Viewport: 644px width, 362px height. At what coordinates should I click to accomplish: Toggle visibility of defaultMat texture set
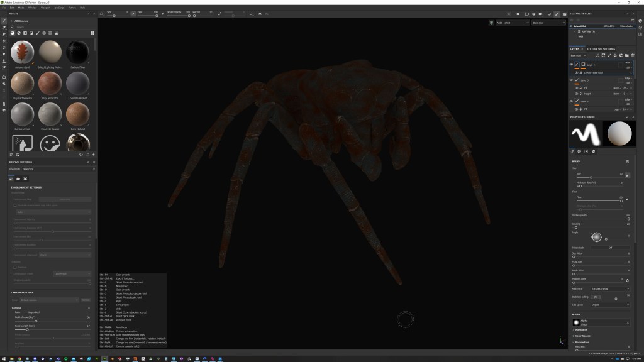571,26
